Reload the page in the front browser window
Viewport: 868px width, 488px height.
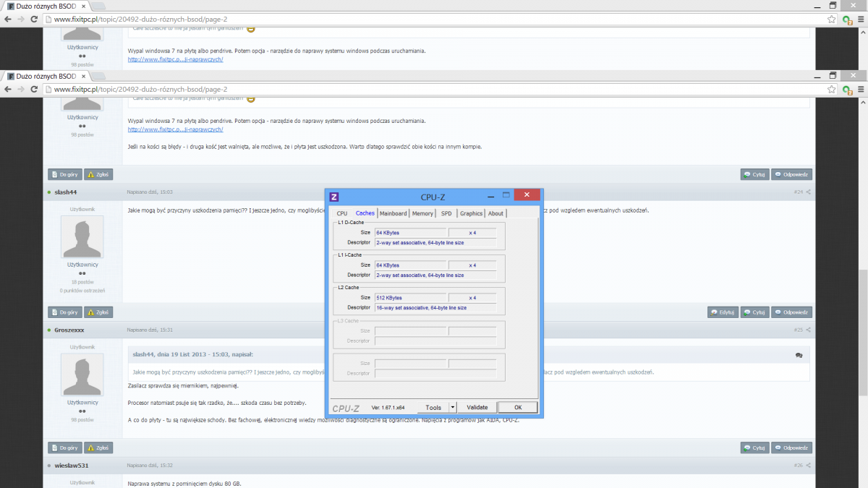pyautogui.click(x=34, y=89)
